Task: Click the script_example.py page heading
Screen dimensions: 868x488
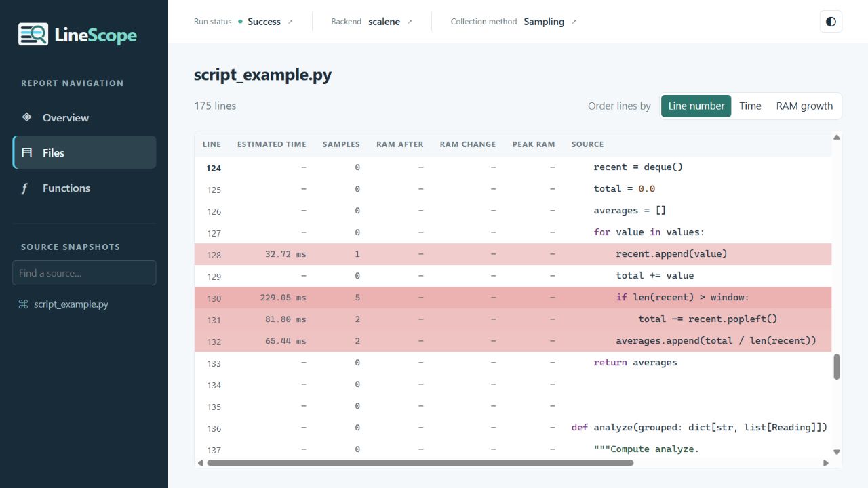Action: (x=262, y=75)
